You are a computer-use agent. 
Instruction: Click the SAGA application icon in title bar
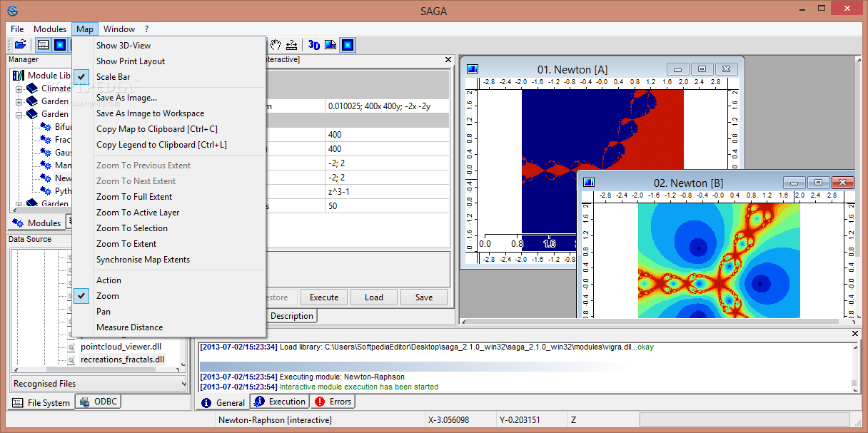13,10
